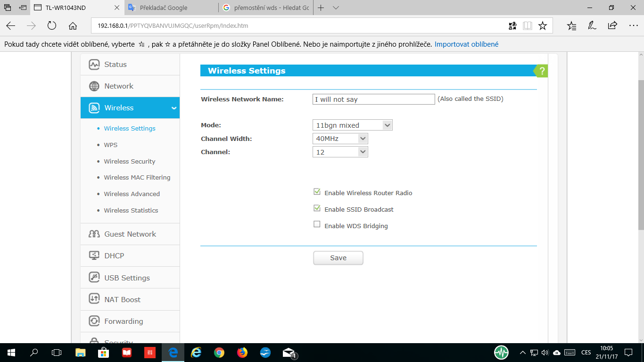The width and height of the screenshot is (644, 362).
Task: Select the TL-WR1043ND tab
Action: point(77,8)
